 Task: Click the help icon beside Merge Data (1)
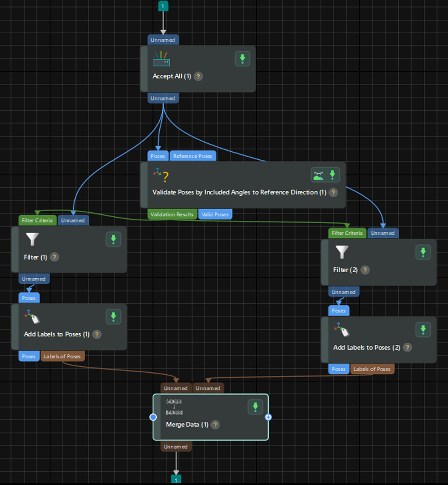pyautogui.click(x=215, y=424)
